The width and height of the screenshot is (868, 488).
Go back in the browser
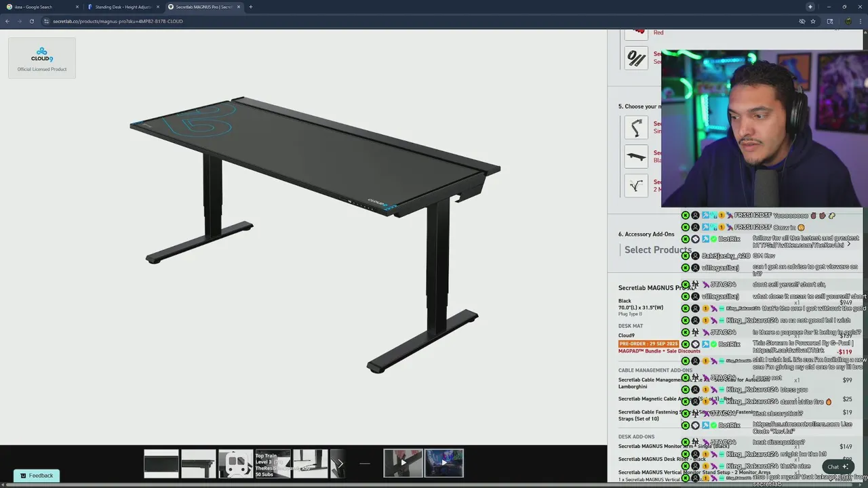pos(7,21)
